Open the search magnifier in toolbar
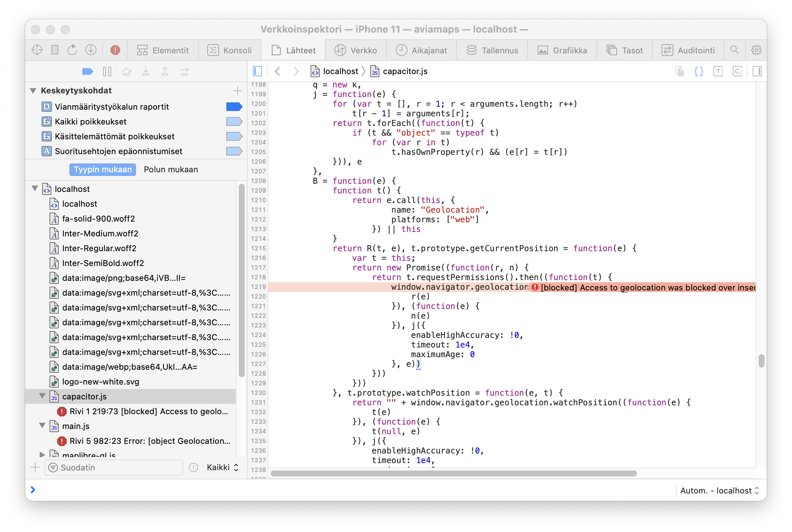The image size is (792, 532). [734, 50]
